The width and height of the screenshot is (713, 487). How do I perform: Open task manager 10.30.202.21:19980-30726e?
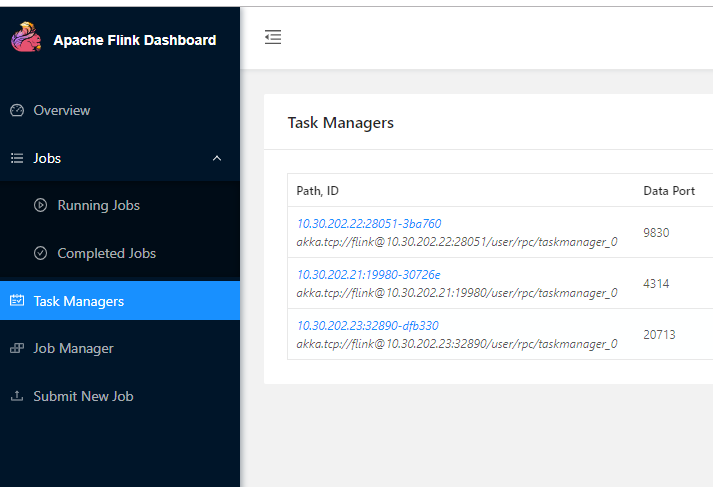point(368,275)
